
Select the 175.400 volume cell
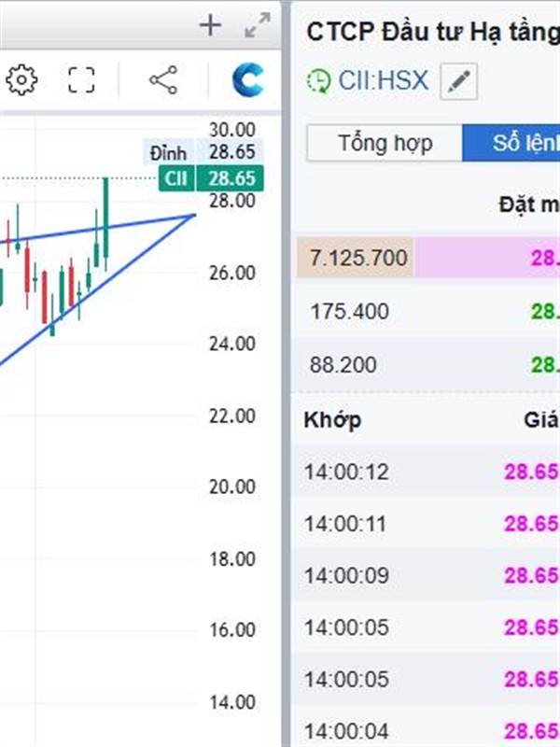tap(349, 312)
